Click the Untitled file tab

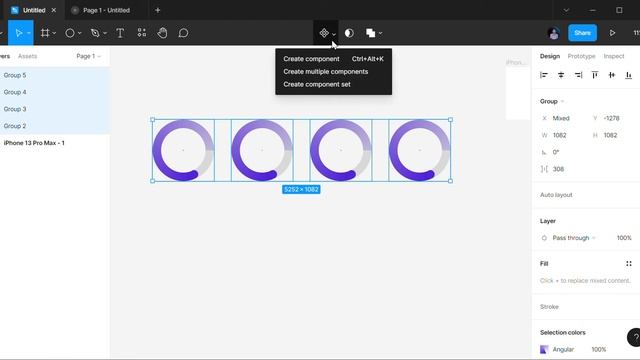coord(33,10)
